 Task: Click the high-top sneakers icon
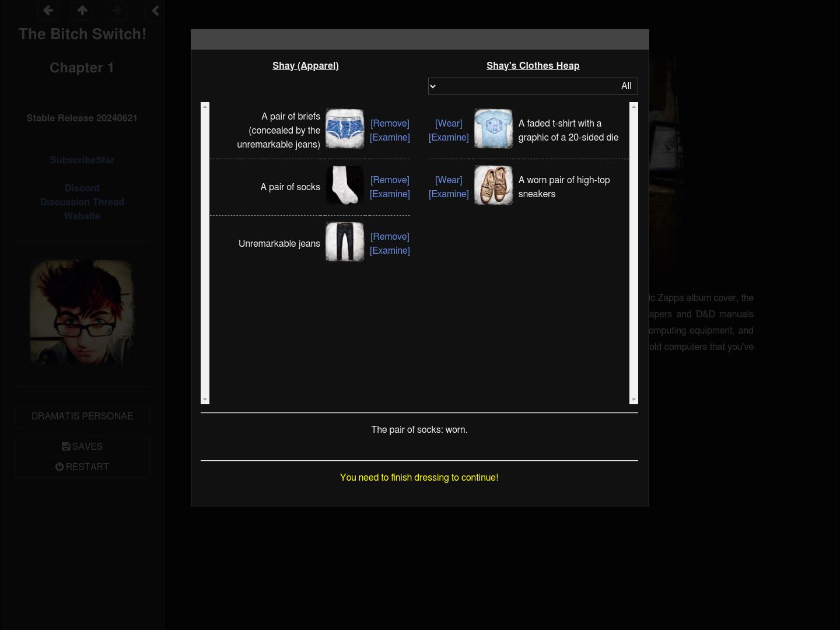493,185
